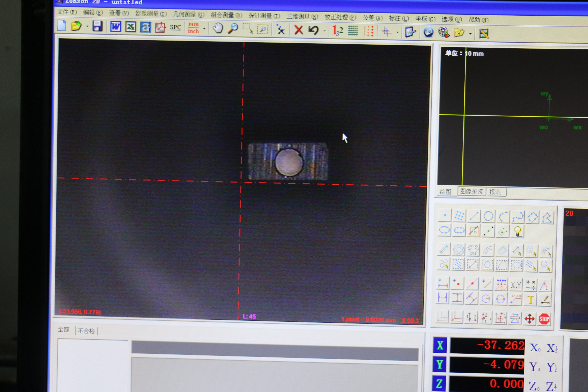This screenshot has height=392, width=588.
Task: Click the circular part in camera view
Action: coord(289,162)
